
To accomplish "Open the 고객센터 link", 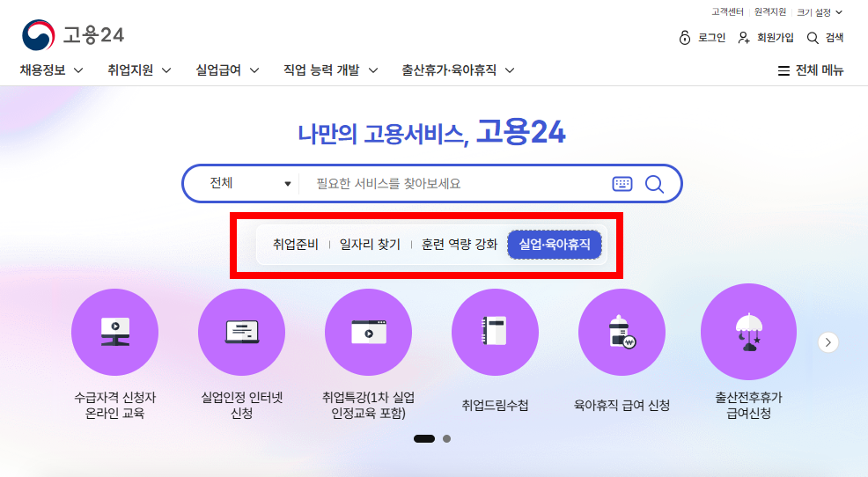I will coord(727,12).
